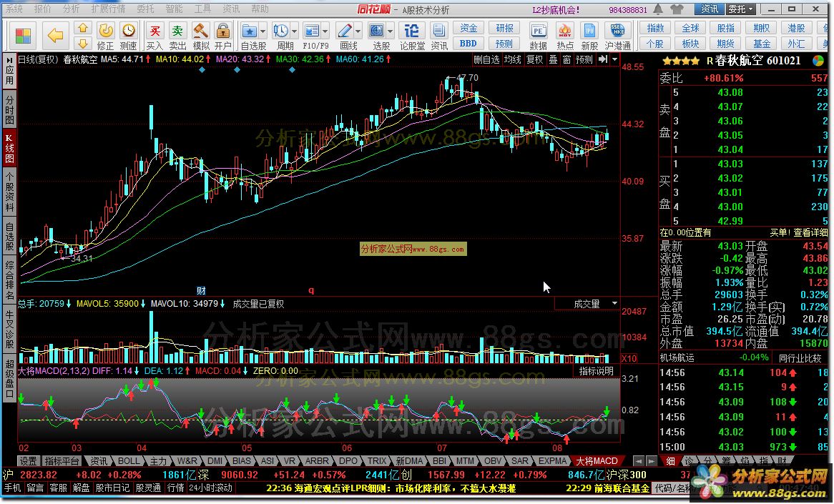Click the 卖出 sell icon
This screenshot has width=834, height=504.
[177, 30]
